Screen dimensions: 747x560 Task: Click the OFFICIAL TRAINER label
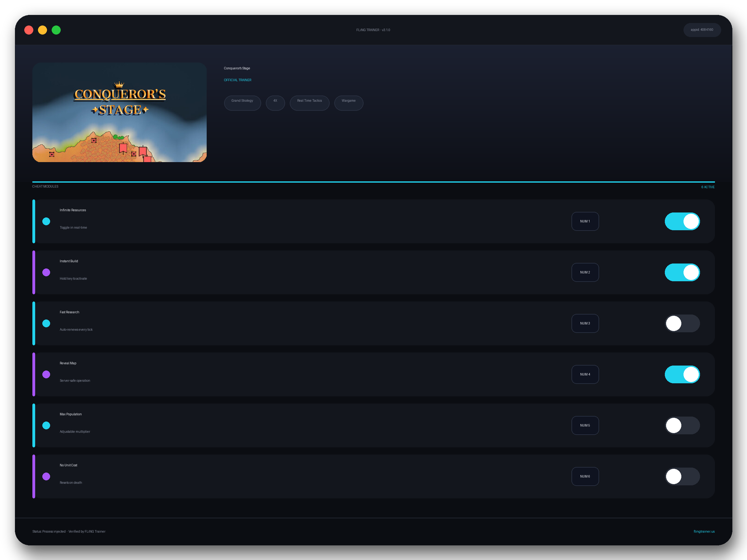coord(237,80)
